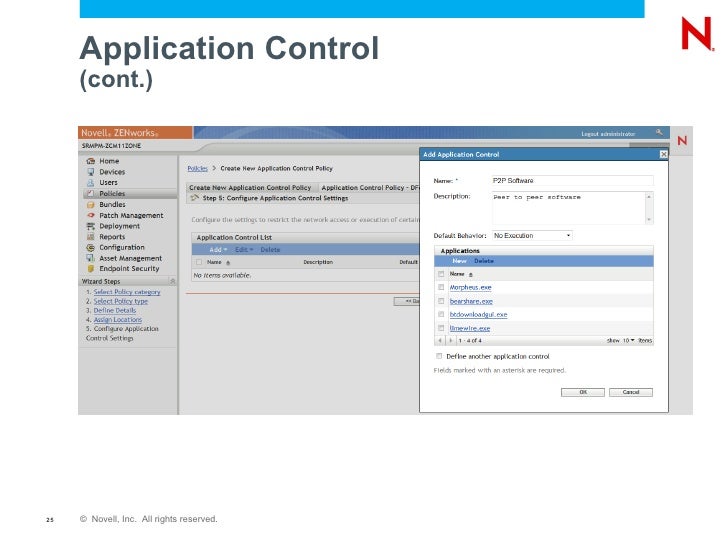Click the search magnifier icon in header
Viewport: 728px width, 546px height.
point(659,133)
